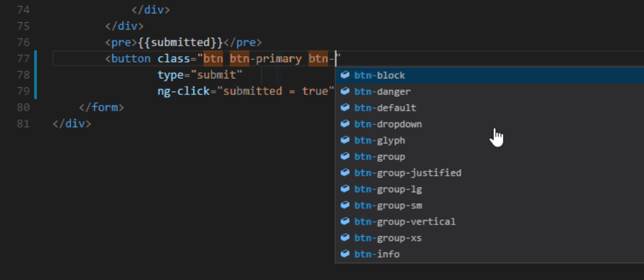The height and width of the screenshot is (280, 644).
Task: Click the cube icon beside btn-block
Action: click(x=345, y=75)
